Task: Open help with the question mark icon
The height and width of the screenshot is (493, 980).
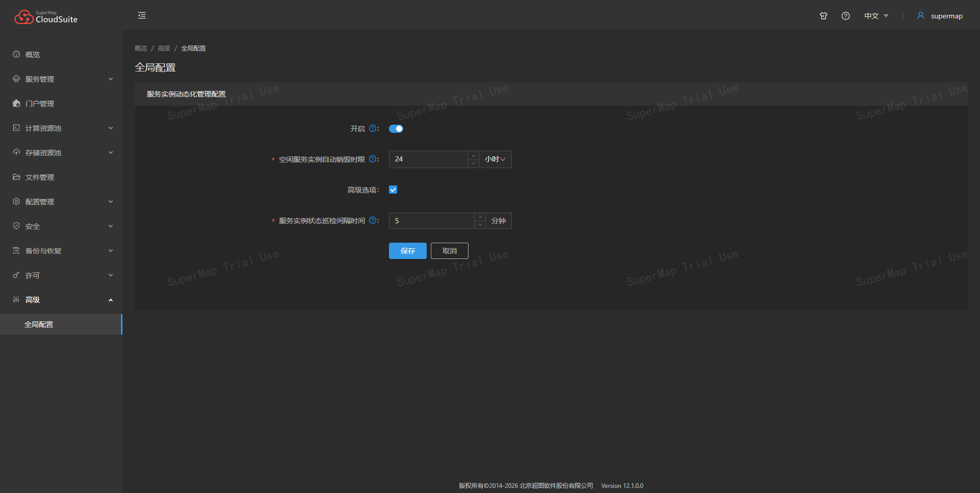Action: point(846,16)
